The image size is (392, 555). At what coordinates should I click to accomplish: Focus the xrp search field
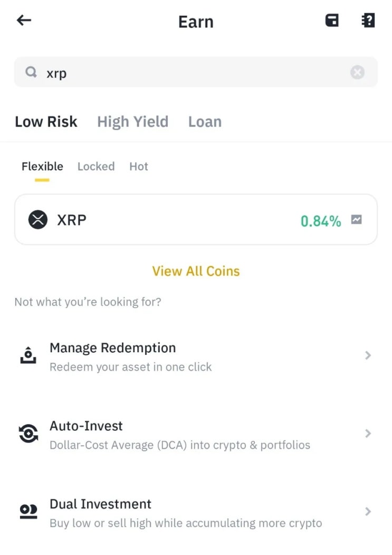(x=190, y=72)
